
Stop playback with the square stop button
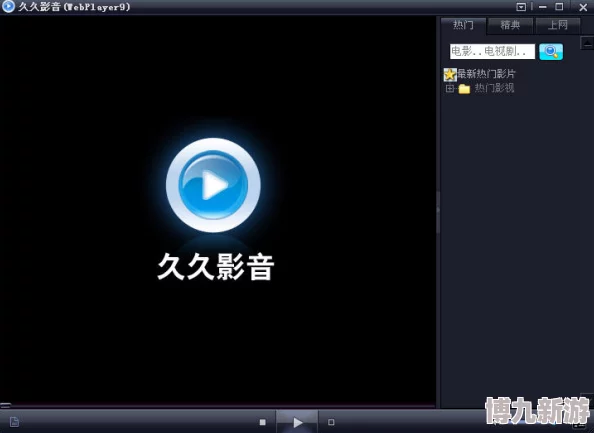pos(263,422)
